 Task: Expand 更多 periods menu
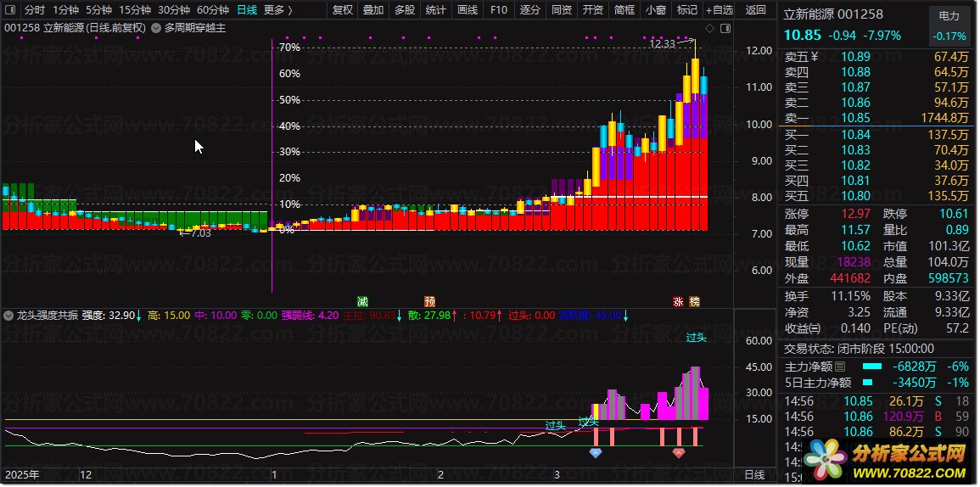(277, 10)
